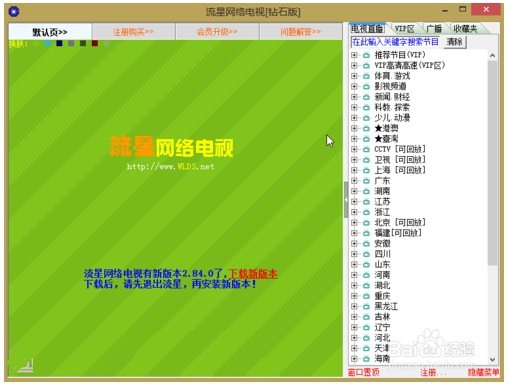
Task: Choose the dark green skin color swatch
Action: click(x=83, y=43)
